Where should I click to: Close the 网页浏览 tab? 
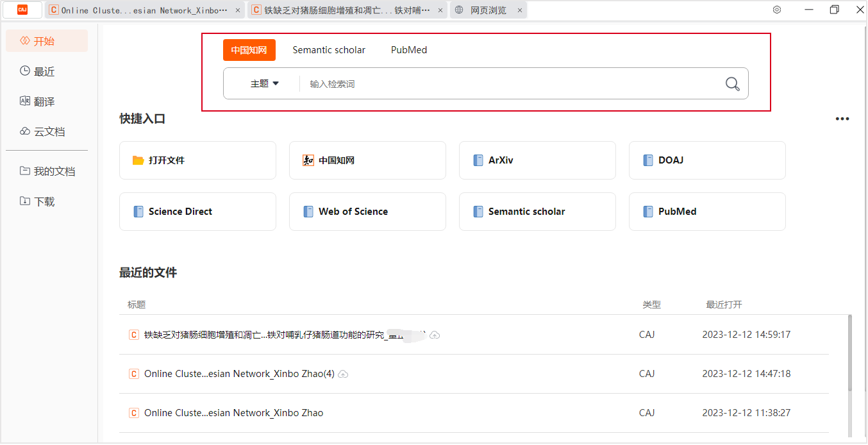point(519,10)
